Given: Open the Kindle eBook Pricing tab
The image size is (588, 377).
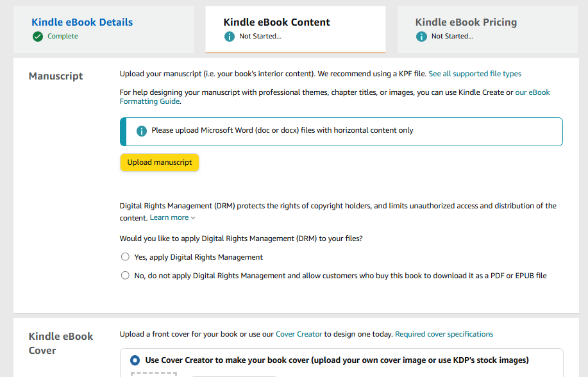Looking at the screenshot, I should (x=466, y=22).
